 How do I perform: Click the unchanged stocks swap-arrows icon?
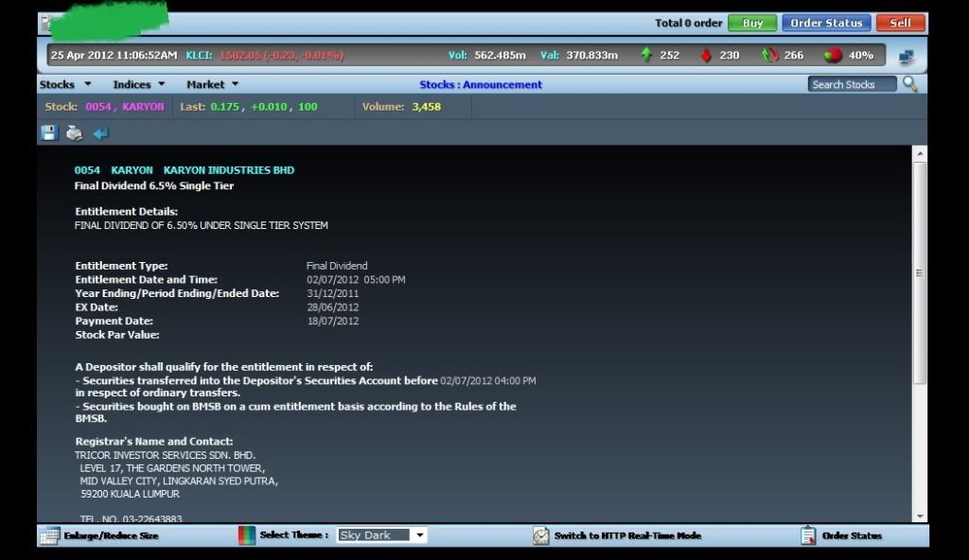pyautogui.click(x=770, y=55)
